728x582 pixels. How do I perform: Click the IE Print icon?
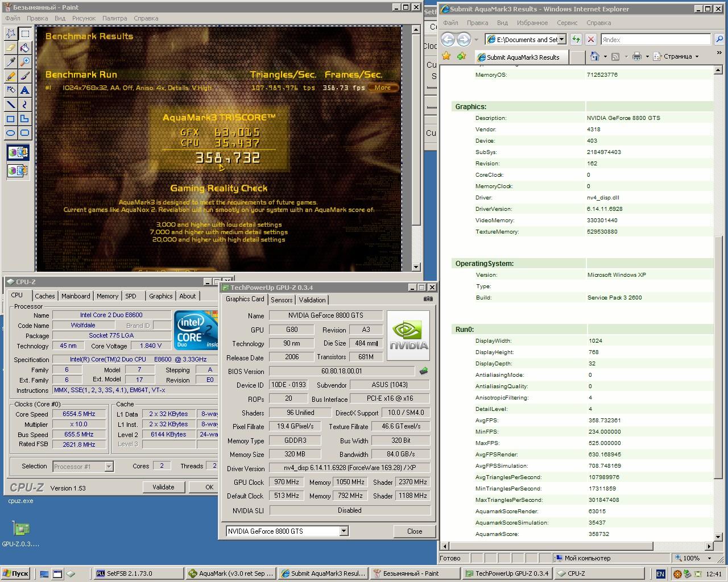click(637, 56)
